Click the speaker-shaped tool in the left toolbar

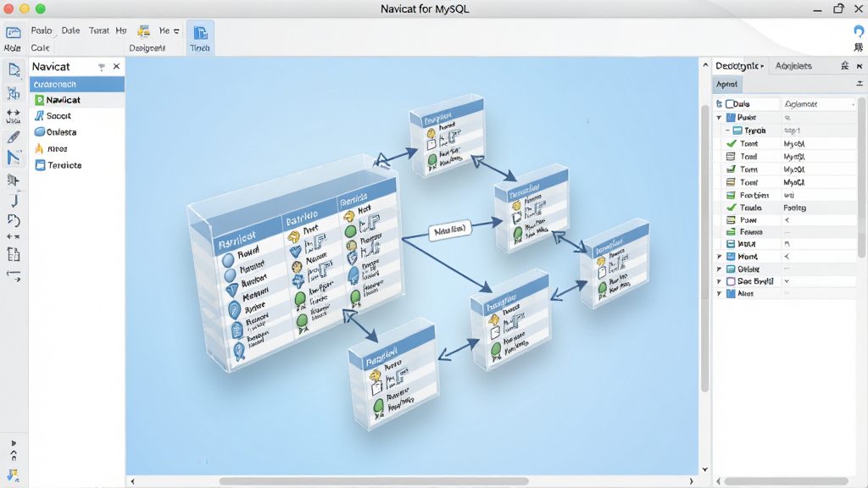(14, 180)
